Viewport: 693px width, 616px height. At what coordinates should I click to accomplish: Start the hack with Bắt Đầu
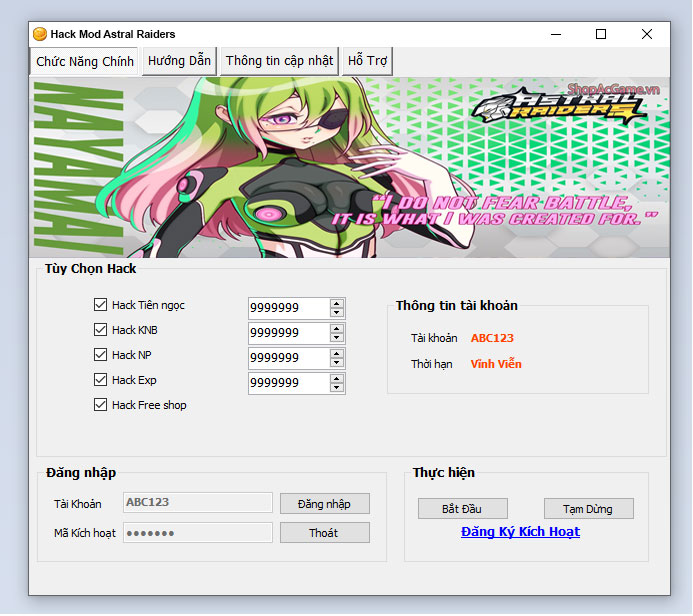[463, 509]
